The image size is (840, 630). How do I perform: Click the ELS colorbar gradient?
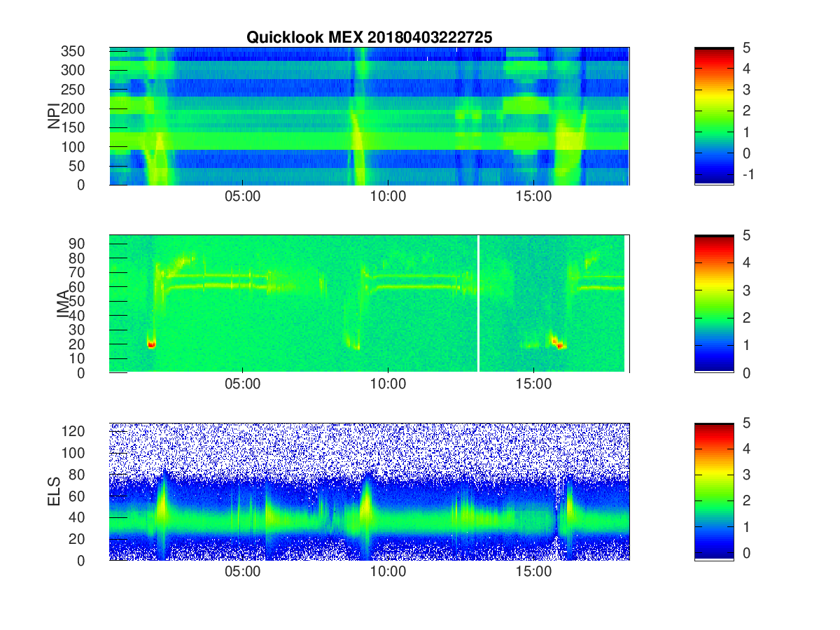pos(714,491)
